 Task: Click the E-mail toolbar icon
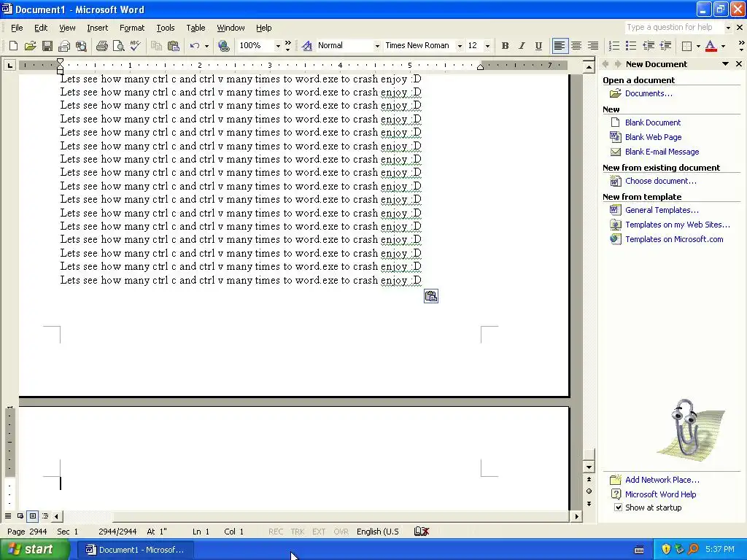click(x=64, y=46)
